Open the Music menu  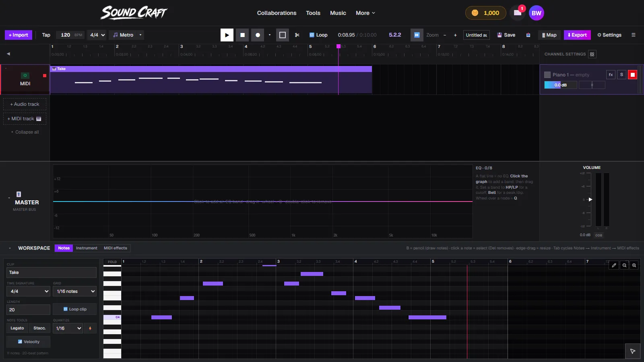click(338, 13)
